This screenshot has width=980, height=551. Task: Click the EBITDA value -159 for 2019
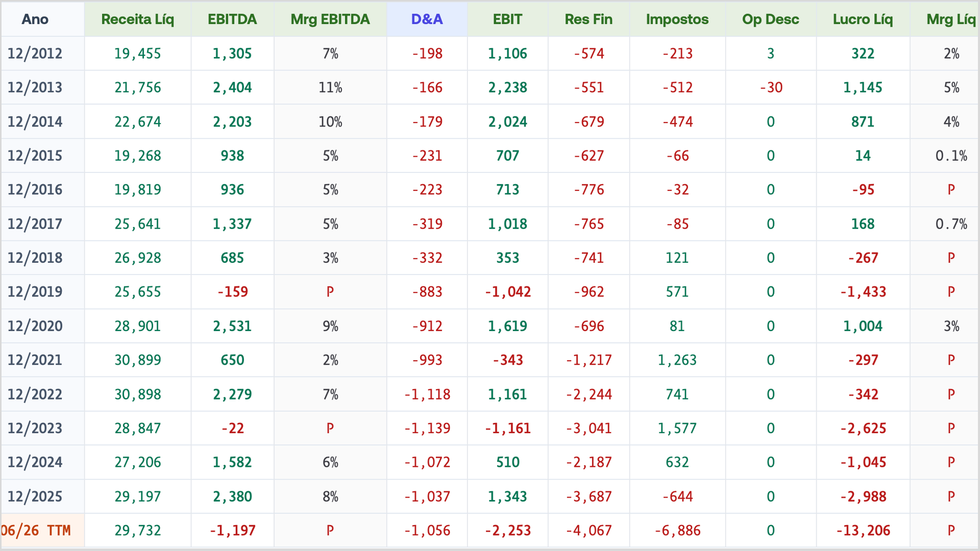(232, 292)
